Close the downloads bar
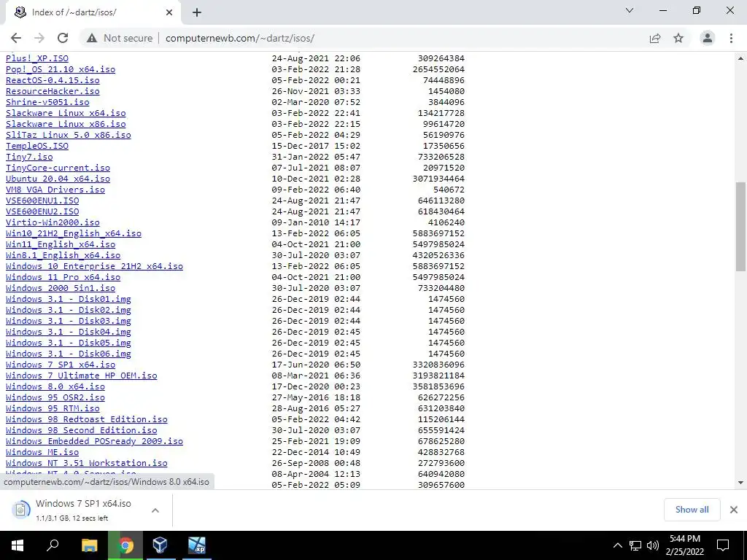 pos(734,510)
